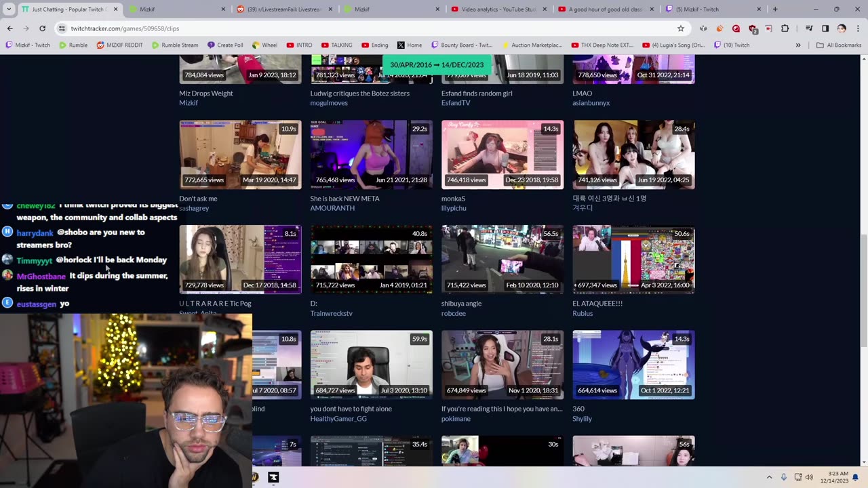This screenshot has height=488, width=868.
Task: Open the media control icon in toolbar
Action: (809, 28)
